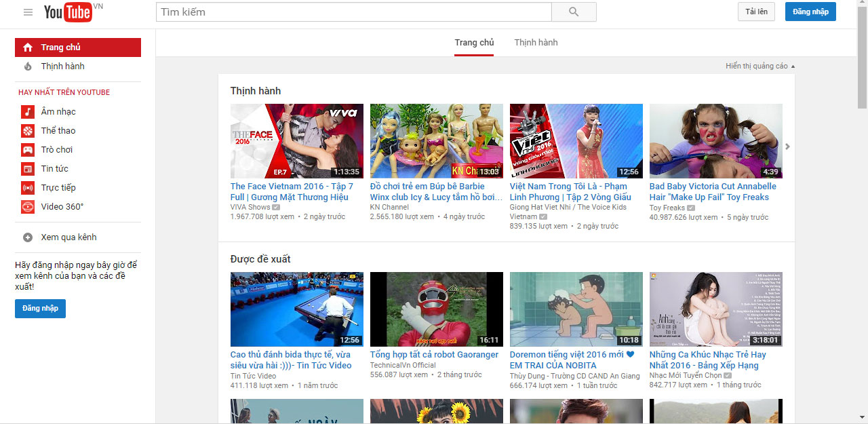Screen dimensions: 868x424
Task: Click verified badge next to VIVA Shows
Action: [276, 208]
